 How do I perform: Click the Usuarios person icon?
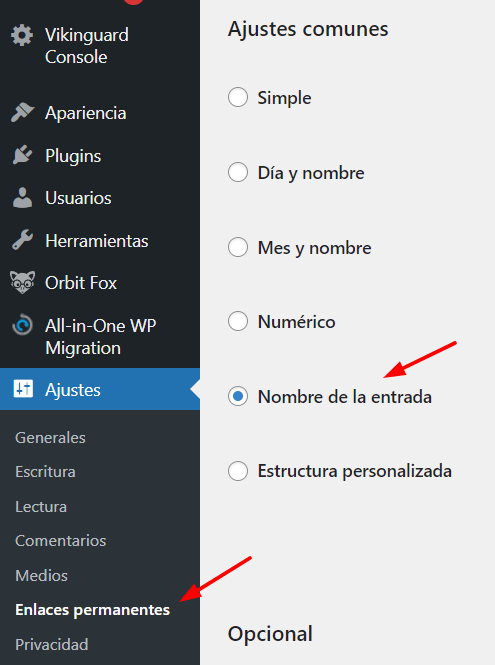(22, 198)
